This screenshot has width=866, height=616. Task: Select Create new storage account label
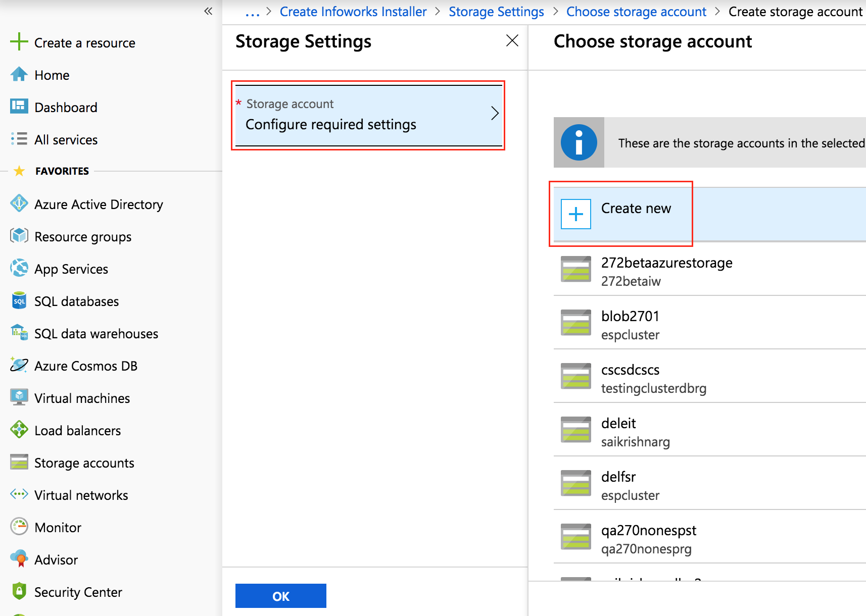pyautogui.click(x=636, y=208)
